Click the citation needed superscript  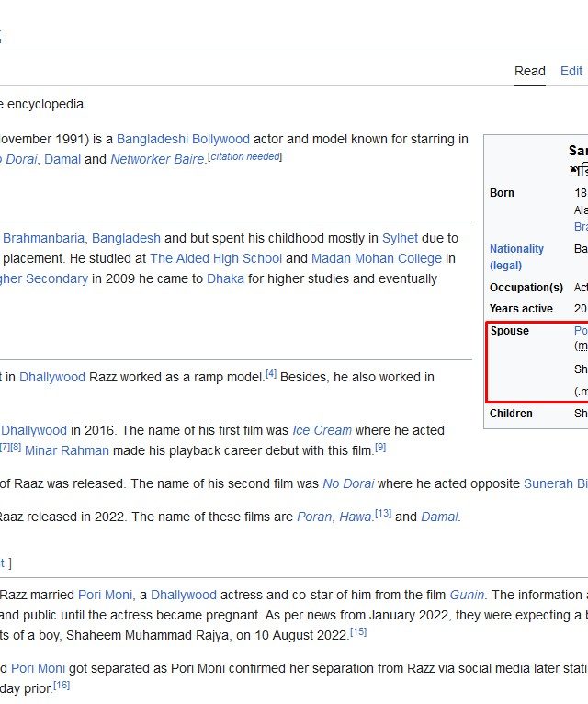coord(245,156)
